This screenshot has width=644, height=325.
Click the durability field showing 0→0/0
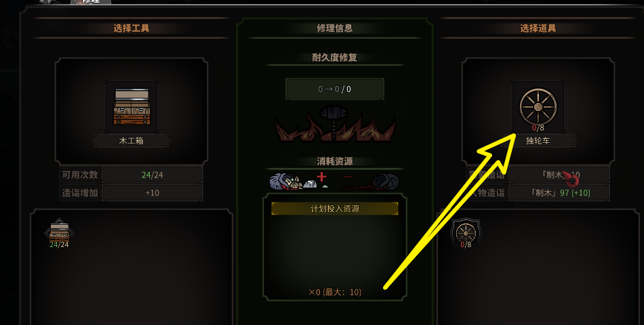tap(335, 89)
